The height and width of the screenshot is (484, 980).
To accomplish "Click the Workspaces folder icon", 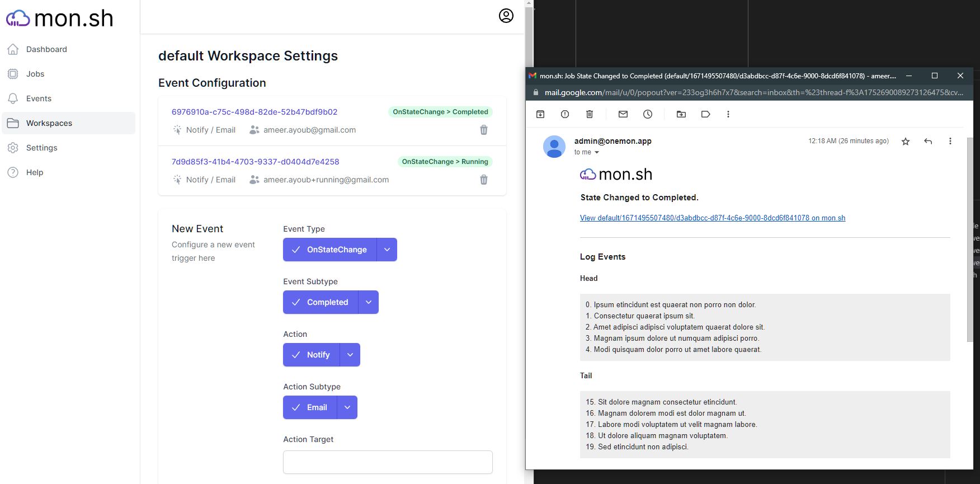I will point(13,123).
